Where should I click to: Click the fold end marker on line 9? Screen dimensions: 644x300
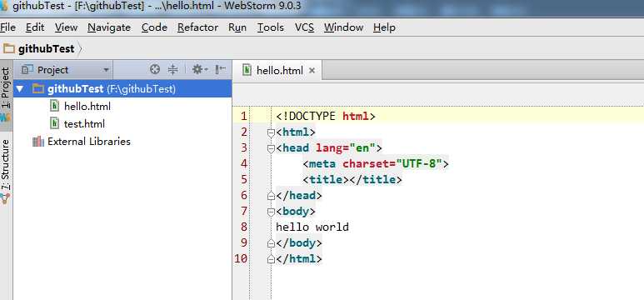pyautogui.click(x=271, y=243)
